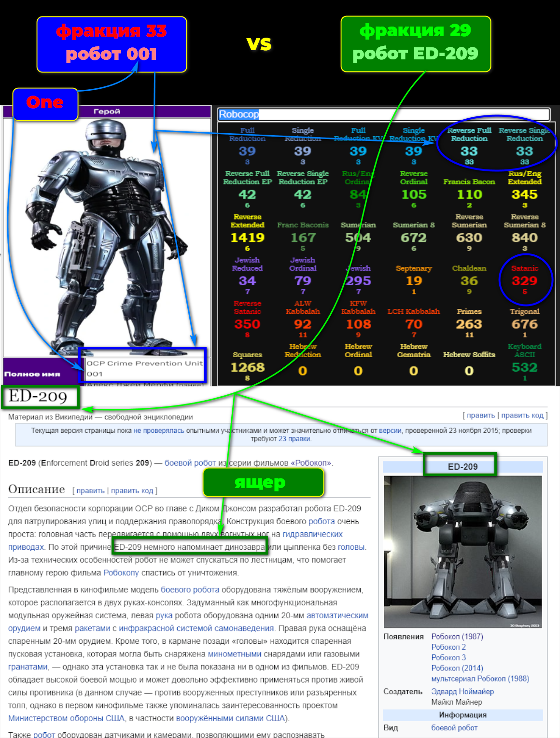Select the Squares cipher value 1268

(x=247, y=368)
